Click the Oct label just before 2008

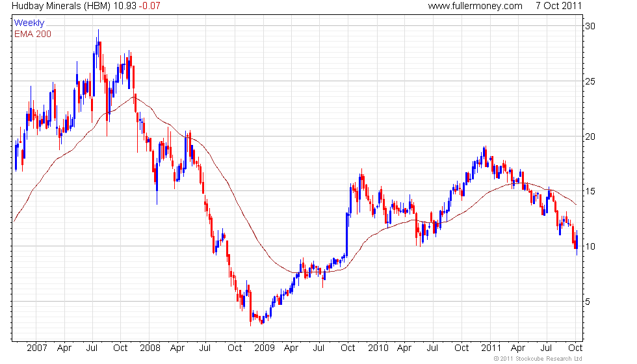click(x=120, y=348)
